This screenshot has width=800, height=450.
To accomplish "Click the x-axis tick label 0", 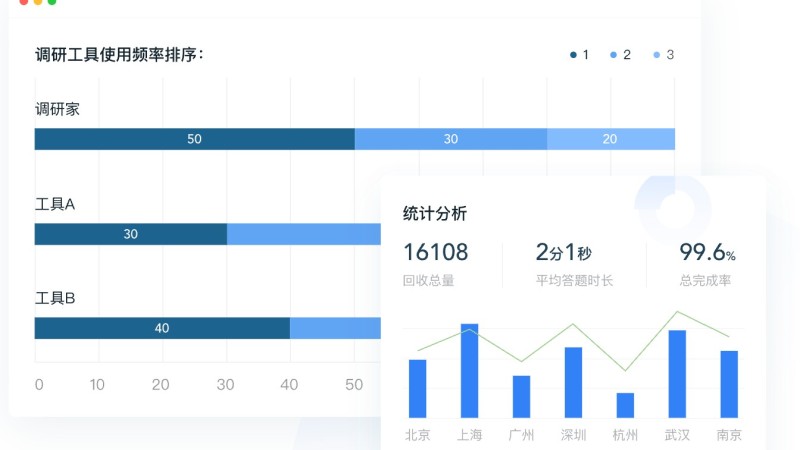I will [39, 385].
